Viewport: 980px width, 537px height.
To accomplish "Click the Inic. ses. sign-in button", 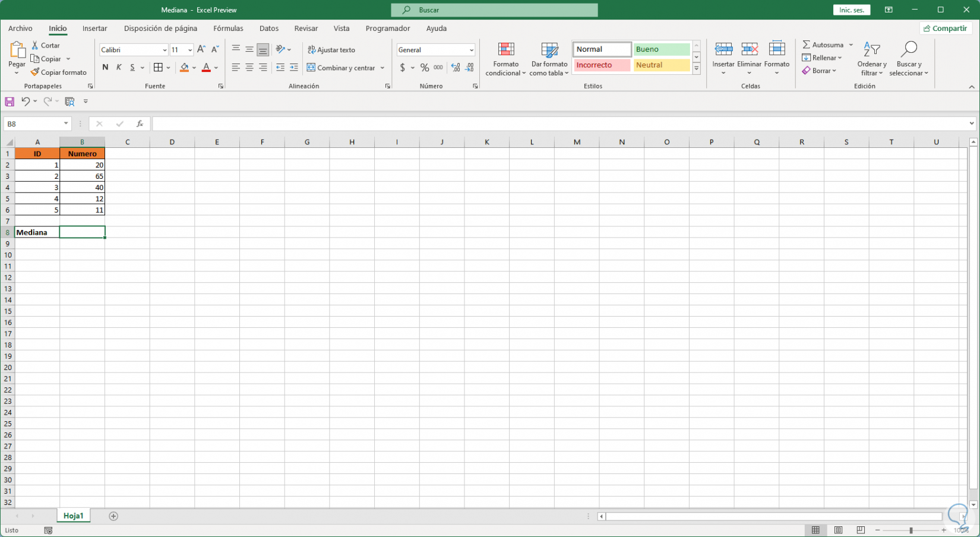I will pos(852,10).
